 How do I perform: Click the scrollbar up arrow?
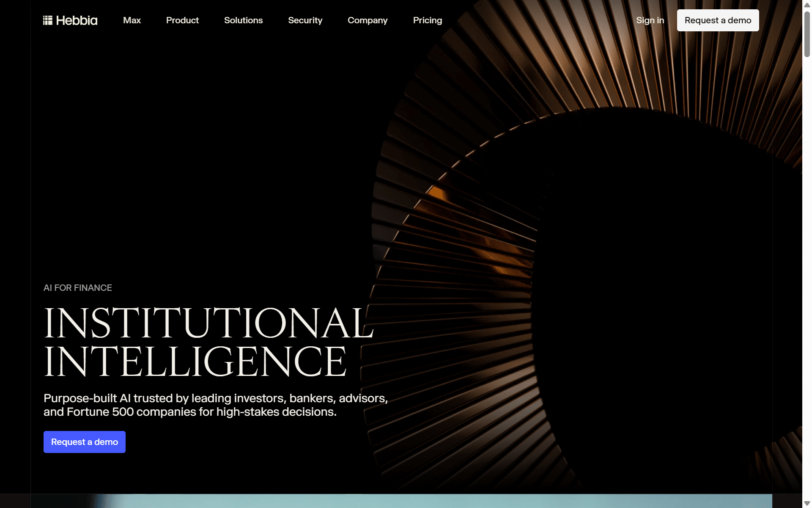(x=807, y=5)
